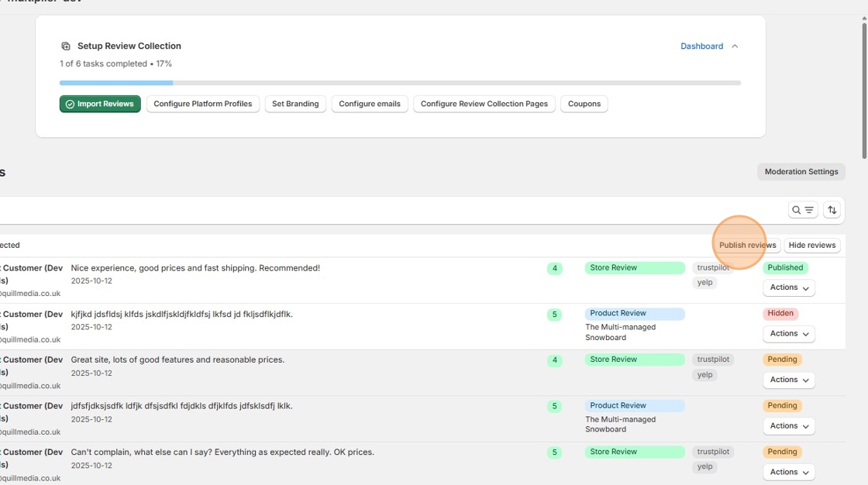Collapse the setup card with the chevron
The height and width of the screenshot is (485, 868).
click(x=735, y=46)
